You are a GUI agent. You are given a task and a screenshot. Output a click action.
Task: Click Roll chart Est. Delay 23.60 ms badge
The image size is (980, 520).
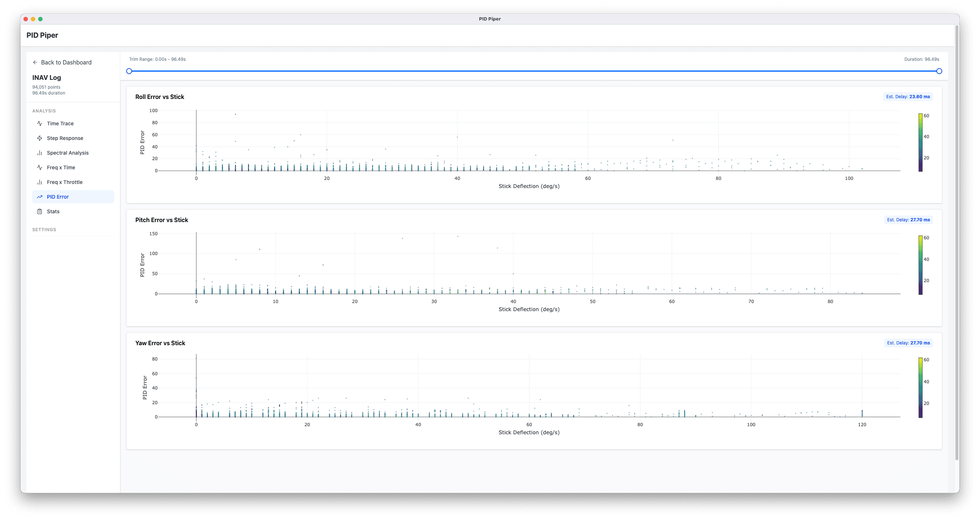908,96
